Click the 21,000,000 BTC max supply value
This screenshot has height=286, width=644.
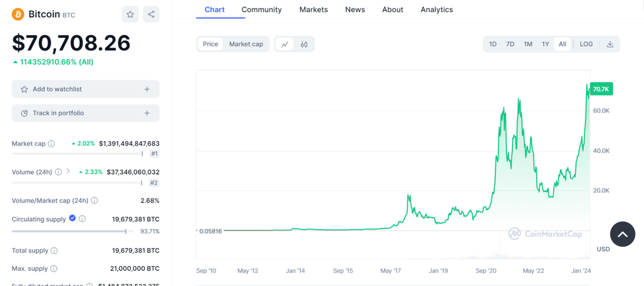tap(135, 268)
